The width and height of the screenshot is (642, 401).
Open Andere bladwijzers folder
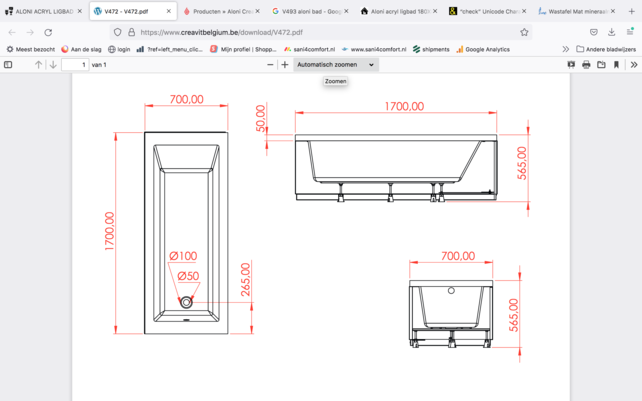606,49
